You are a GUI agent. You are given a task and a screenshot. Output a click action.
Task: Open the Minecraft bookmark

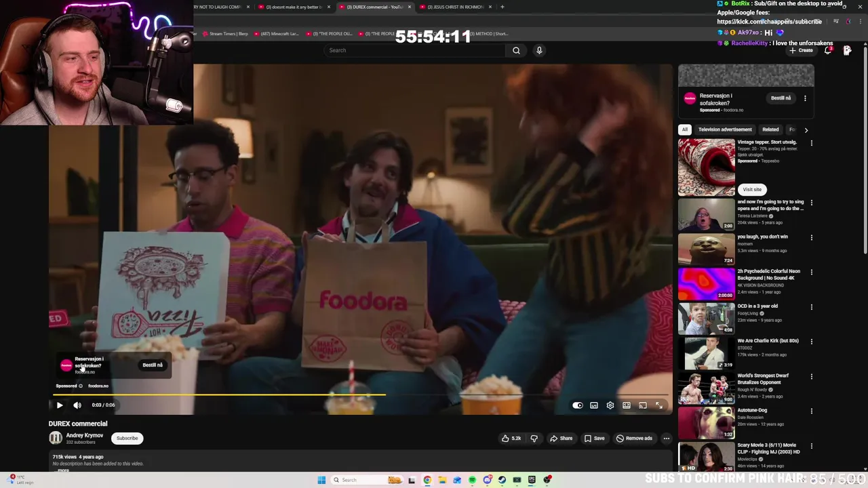click(x=276, y=34)
